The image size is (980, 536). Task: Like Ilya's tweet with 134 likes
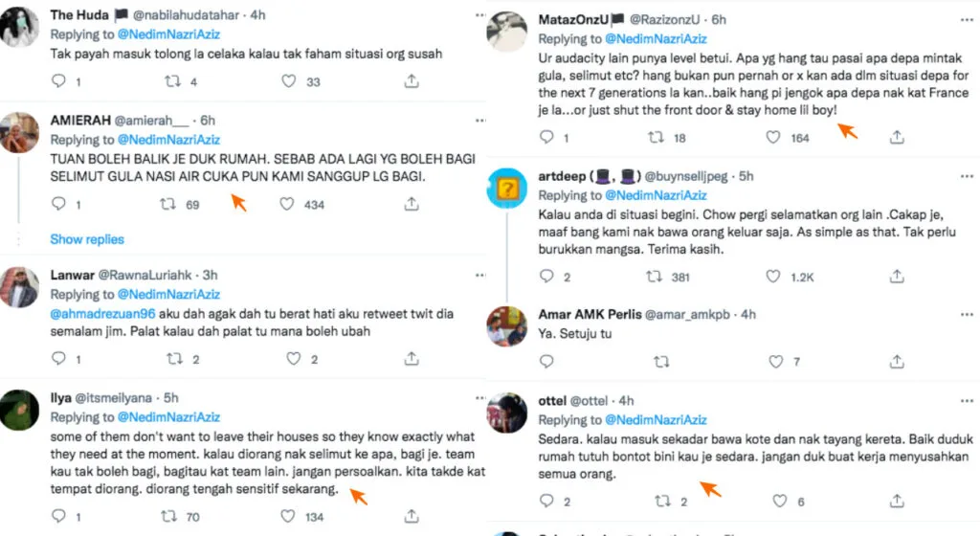(288, 517)
